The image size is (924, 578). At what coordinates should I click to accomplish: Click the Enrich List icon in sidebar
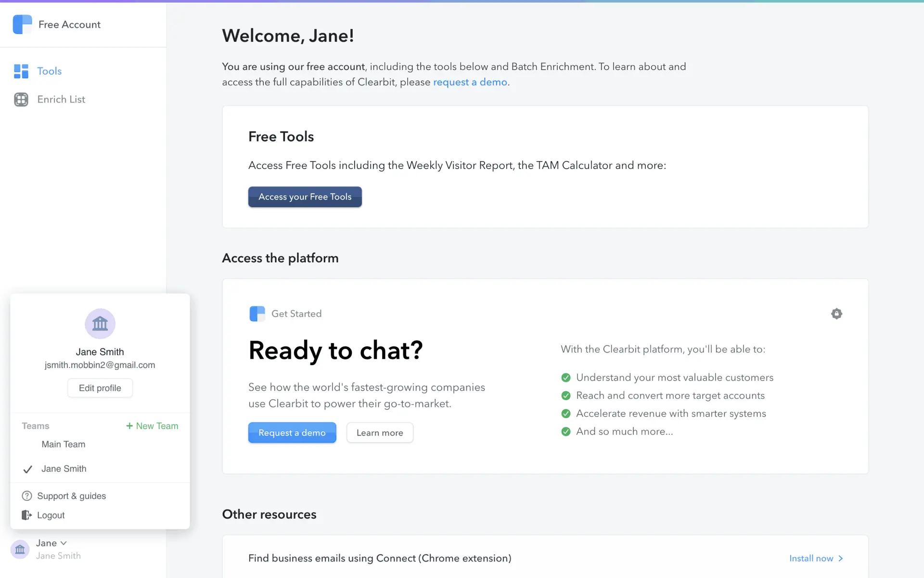pyautogui.click(x=21, y=99)
